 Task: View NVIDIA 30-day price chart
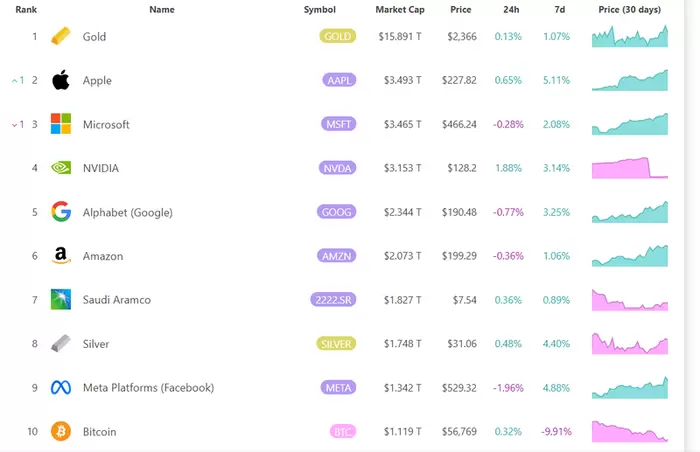coord(630,167)
